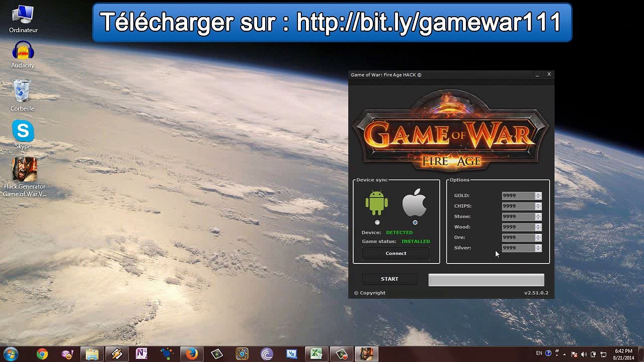
Task: Open the purple BitTorrent taskbar icon
Action: pos(267,354)
